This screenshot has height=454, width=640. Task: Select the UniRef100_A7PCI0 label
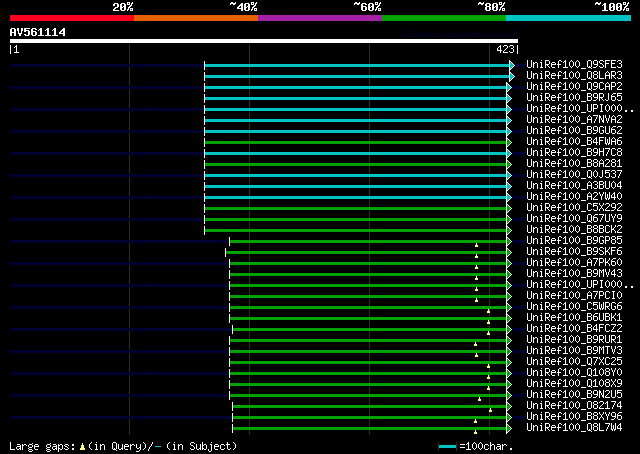click(x=574, y=296)
